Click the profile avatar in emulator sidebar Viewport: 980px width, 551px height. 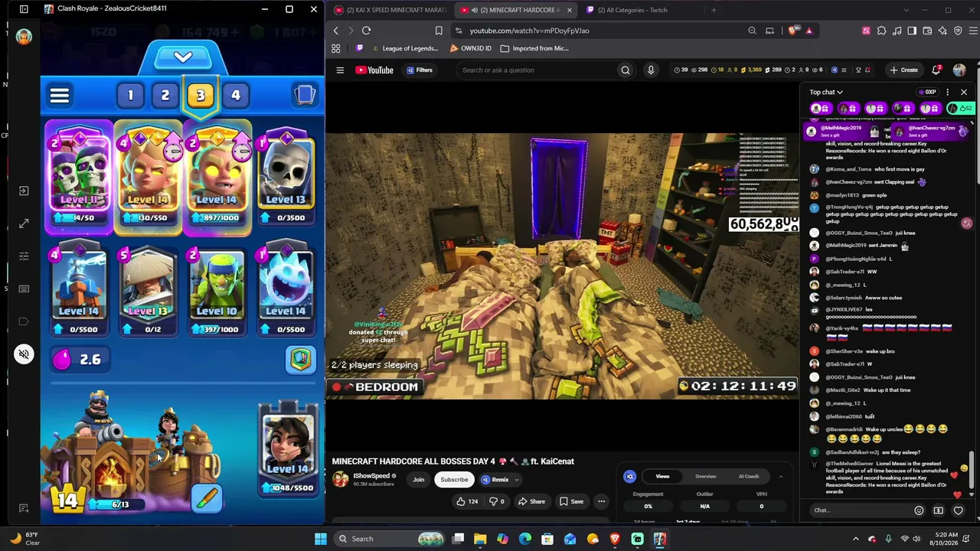click(x=24, y=36)
